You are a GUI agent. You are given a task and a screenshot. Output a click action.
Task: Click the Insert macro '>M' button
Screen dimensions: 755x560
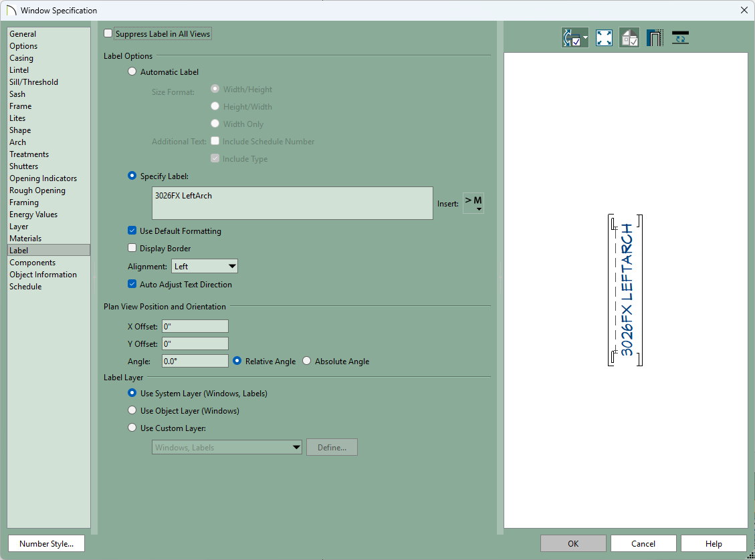click(x=473, y=204)
